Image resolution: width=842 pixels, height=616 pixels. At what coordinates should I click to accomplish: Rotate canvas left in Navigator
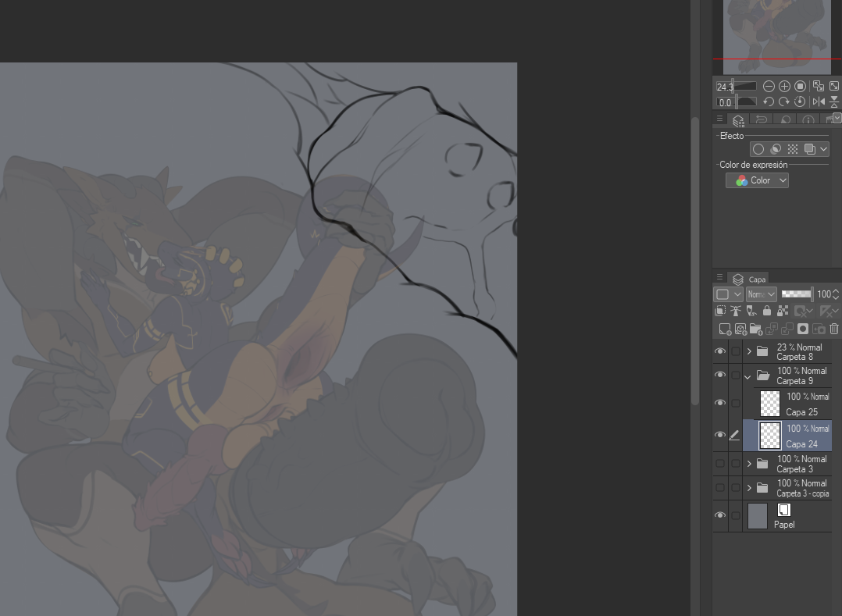769,101
